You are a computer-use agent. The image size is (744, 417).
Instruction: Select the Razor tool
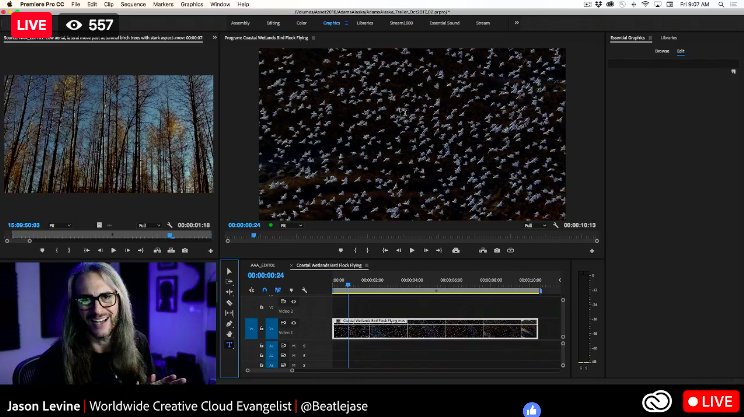229,303
